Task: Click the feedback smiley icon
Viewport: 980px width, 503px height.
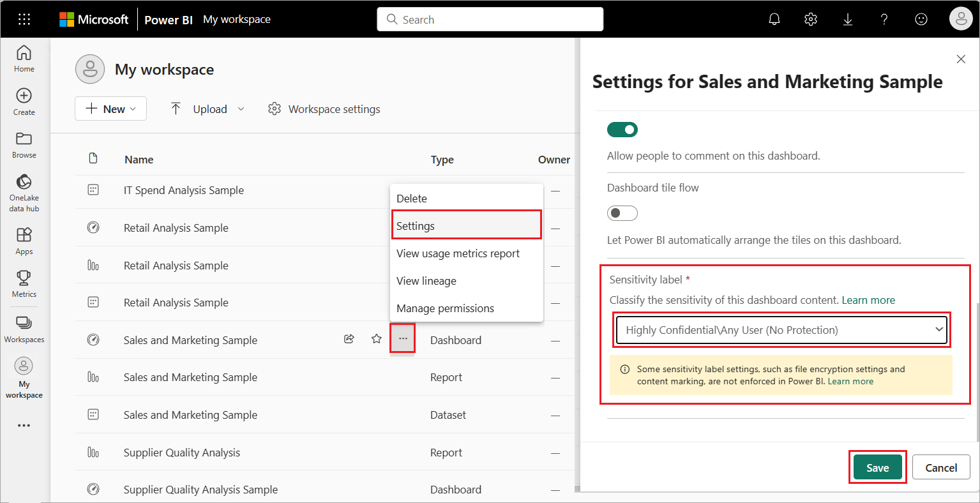Action: (x=921, y=19)
